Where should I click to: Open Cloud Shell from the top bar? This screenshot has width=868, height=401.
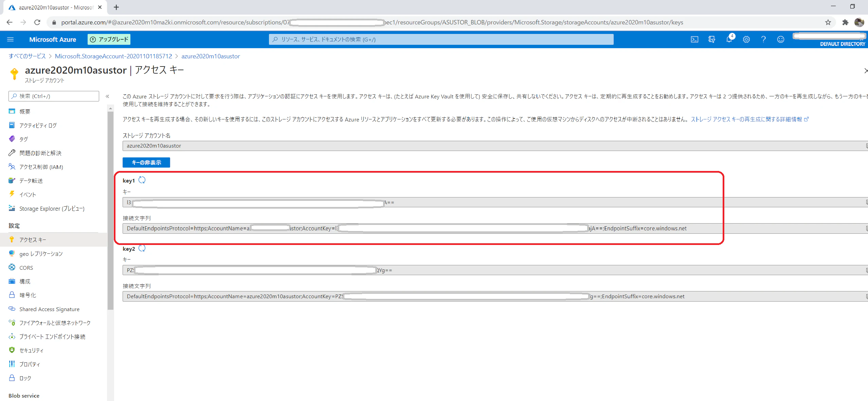pos(694,39)
